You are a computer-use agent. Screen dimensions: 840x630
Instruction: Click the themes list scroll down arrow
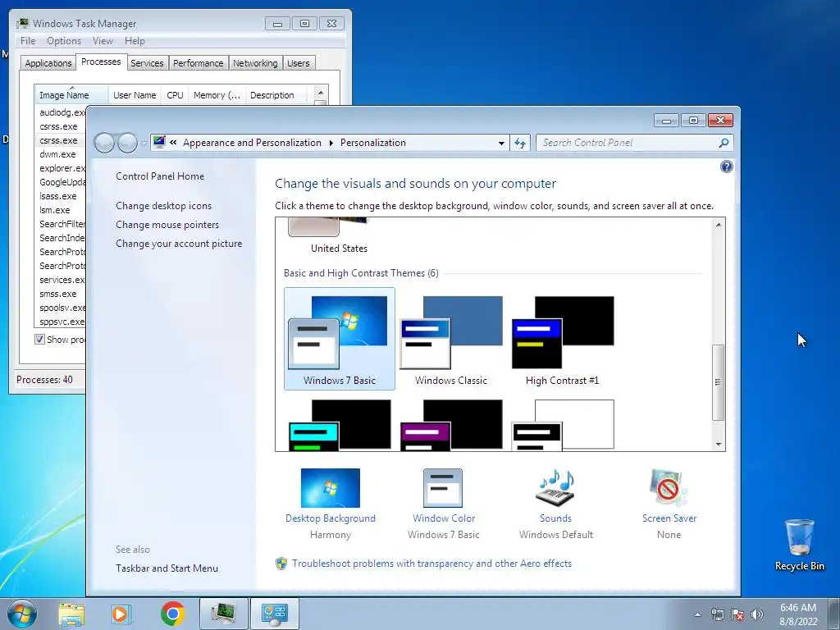point(718,444)
